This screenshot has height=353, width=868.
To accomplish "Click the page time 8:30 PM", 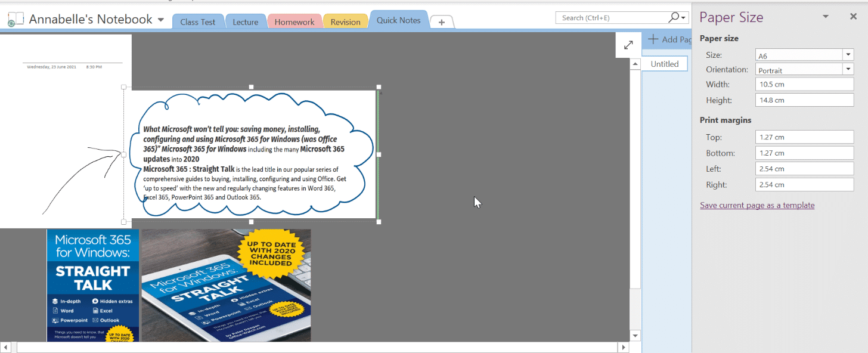I will [94, 67].
